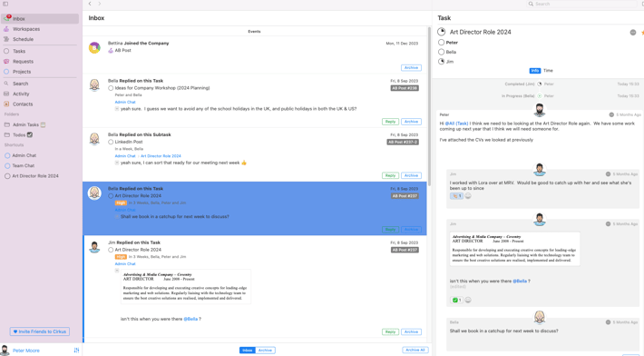Toggle Jim's assignee status circle

tap(441, 61)
